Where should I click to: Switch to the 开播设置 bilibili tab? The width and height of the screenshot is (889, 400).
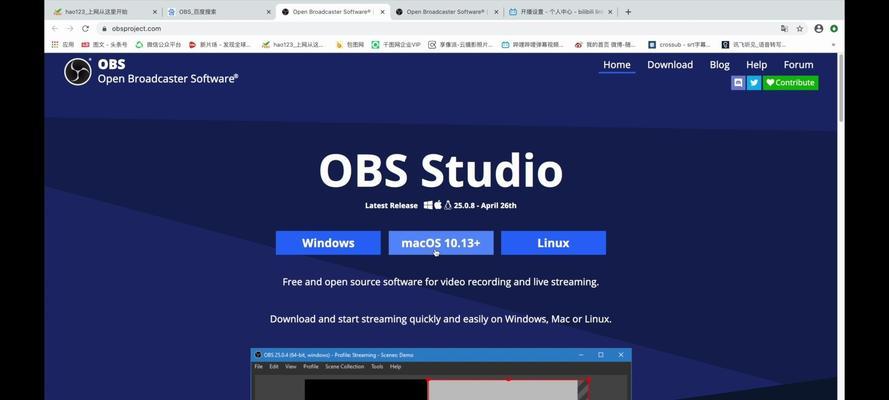[x=559, y=12]
